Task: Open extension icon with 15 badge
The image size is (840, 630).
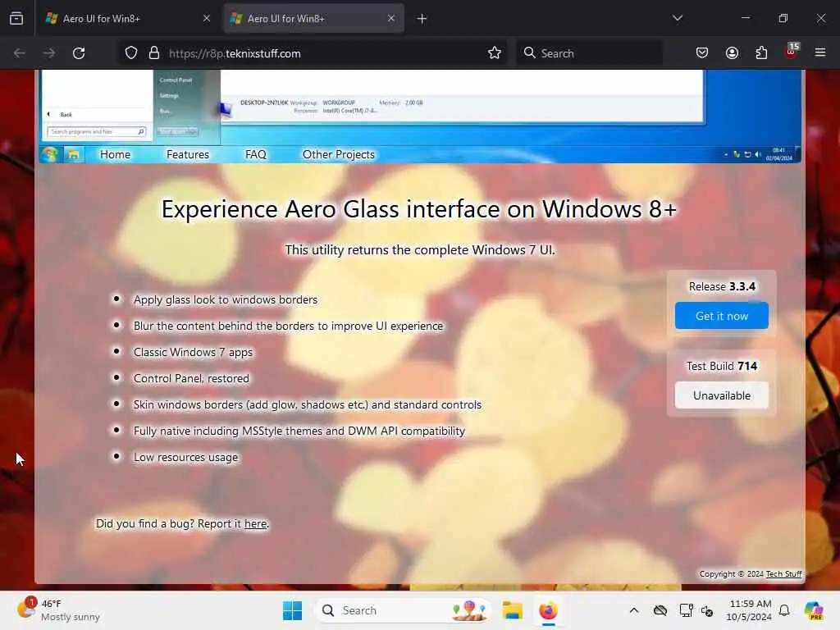Action: (792, 52)
